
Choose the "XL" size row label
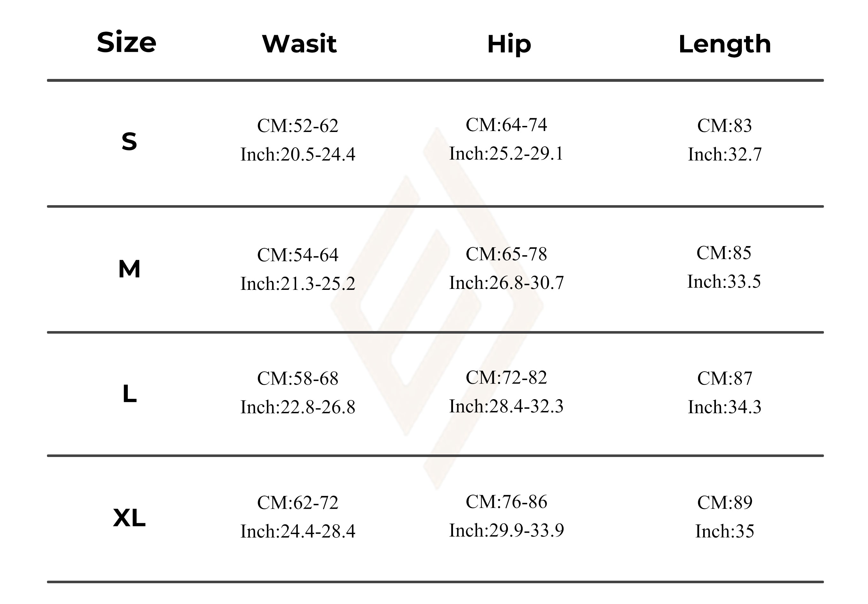pos(129,518)
